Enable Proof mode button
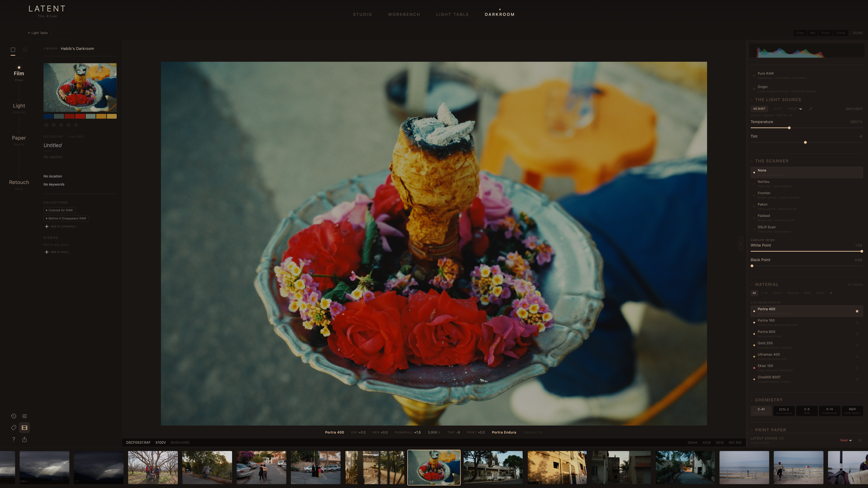868x488 pixels. (x=825, y=33)
